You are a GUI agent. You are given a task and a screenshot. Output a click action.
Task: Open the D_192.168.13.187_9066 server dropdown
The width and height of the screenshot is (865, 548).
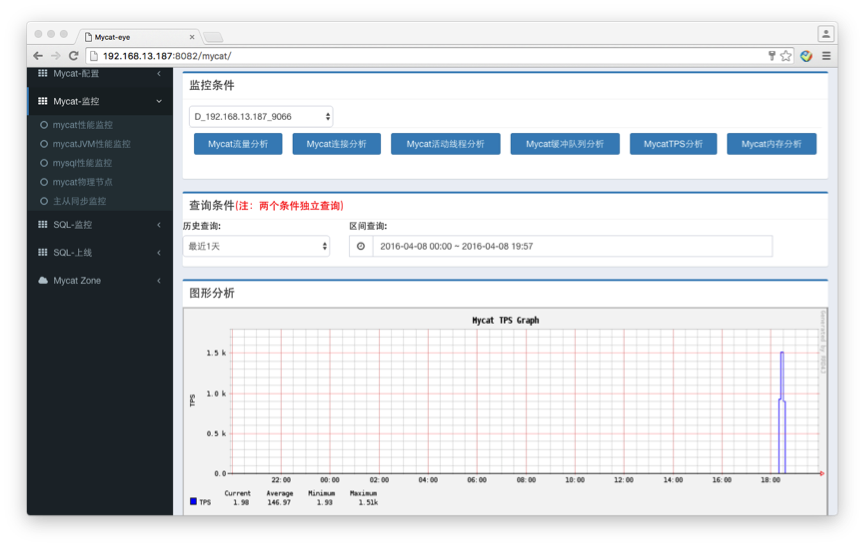pyautogui.click(x=261, y=117)
